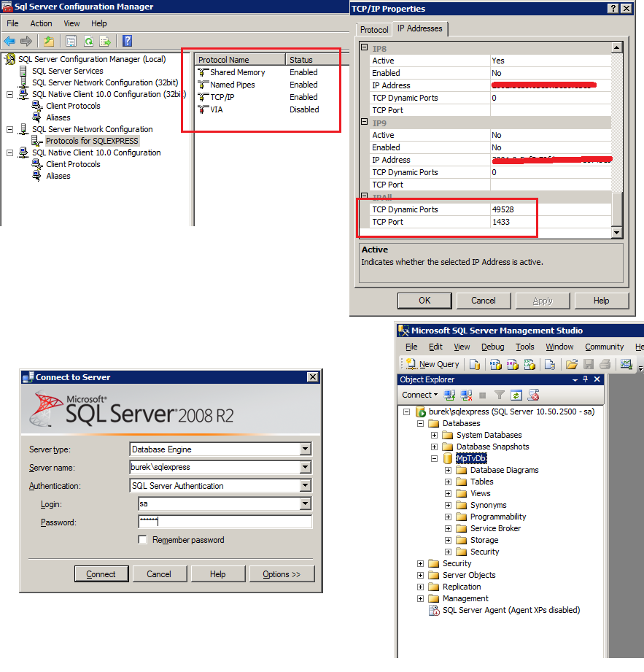
Task: Click the Database Engine Query icon
Action: tap(474, 364)
